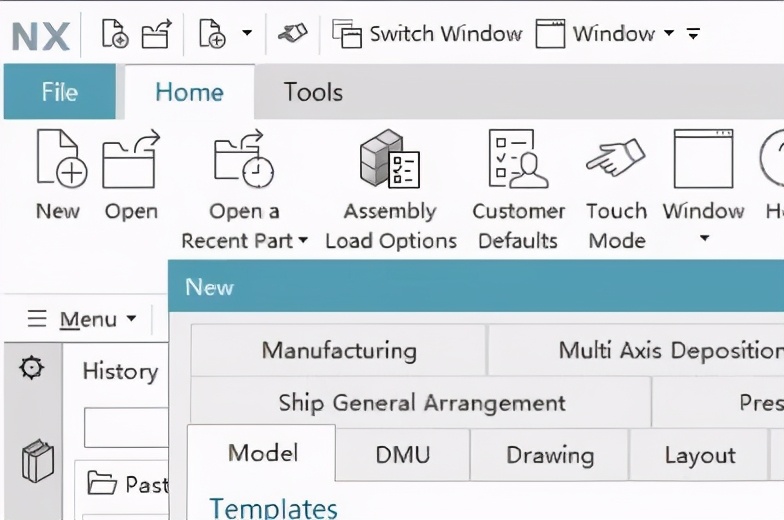
Task: Select the Multi Axis Deposition tab
Action: (636, 350)
